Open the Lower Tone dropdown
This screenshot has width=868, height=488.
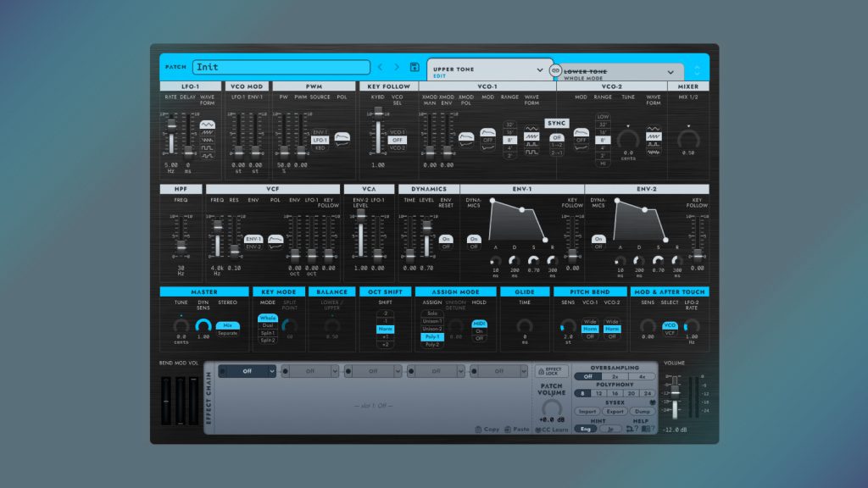pos(670,73)
